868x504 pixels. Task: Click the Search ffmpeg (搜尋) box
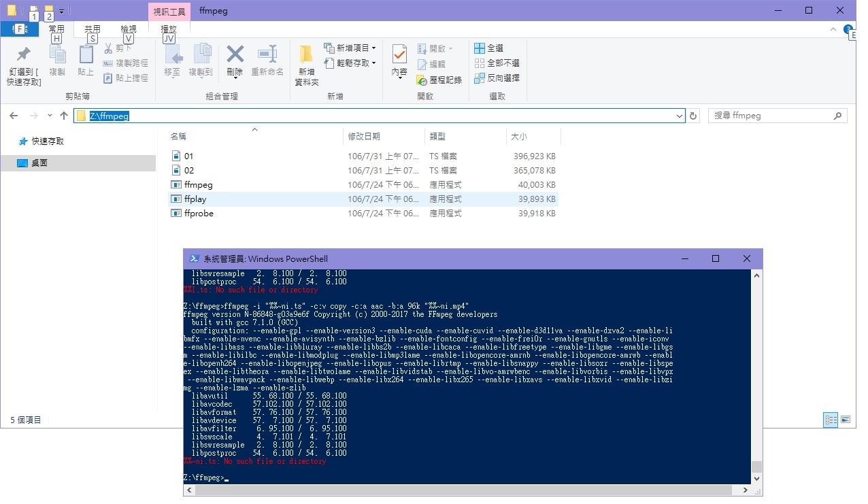(x=778, y=116)
